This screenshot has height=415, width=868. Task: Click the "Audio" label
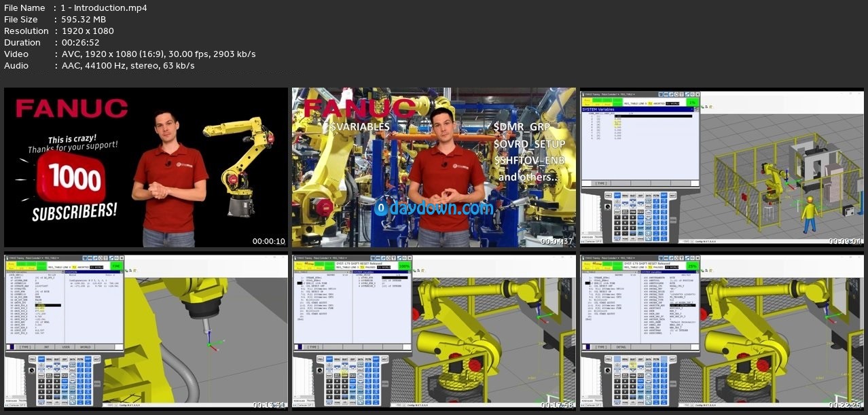click(16, 66)
